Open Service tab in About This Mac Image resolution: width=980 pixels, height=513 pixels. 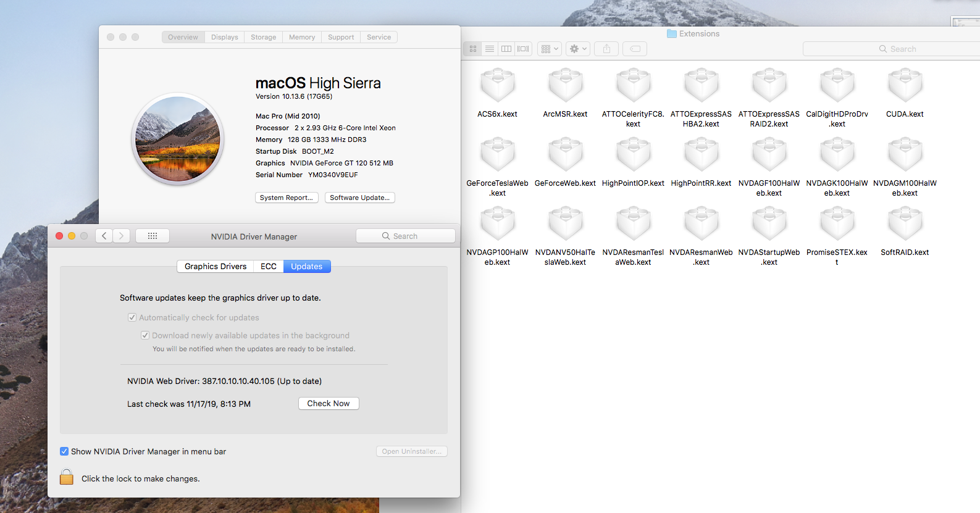click(379, 37)
